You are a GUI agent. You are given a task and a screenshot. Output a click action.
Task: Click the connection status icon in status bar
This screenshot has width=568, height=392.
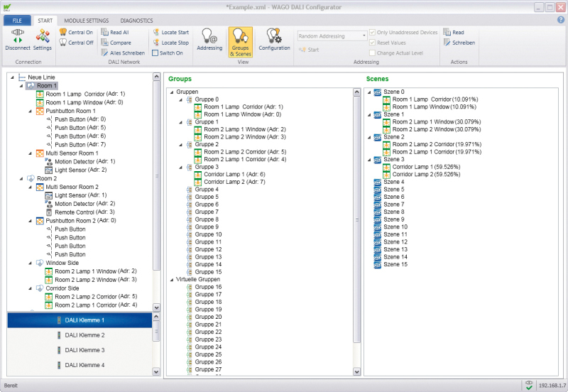529,386
